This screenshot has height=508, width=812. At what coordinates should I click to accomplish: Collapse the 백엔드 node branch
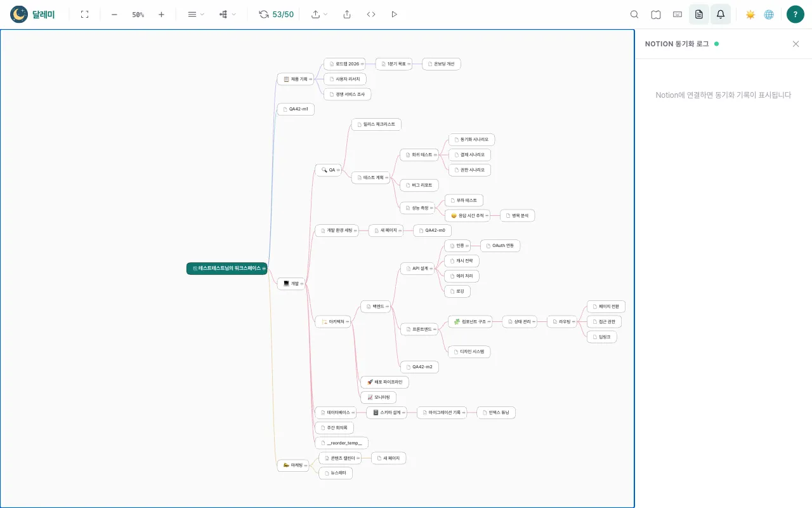pos(388,307)
